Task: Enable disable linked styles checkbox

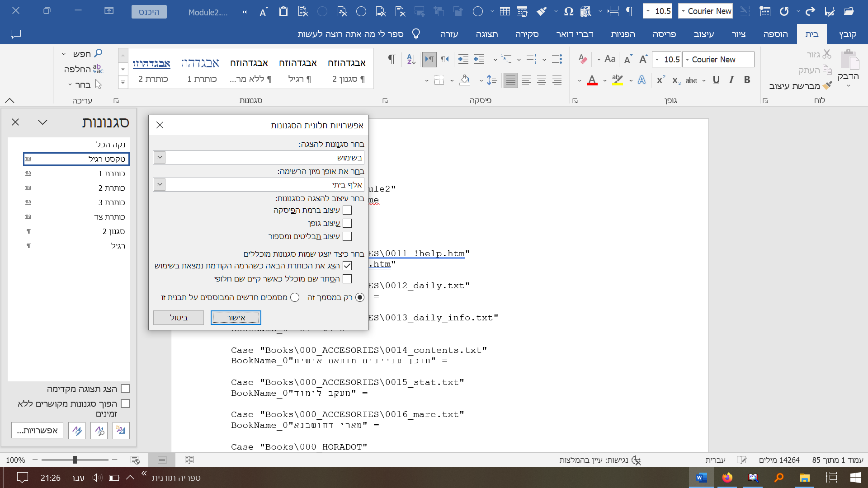Action: coord(126,404)
